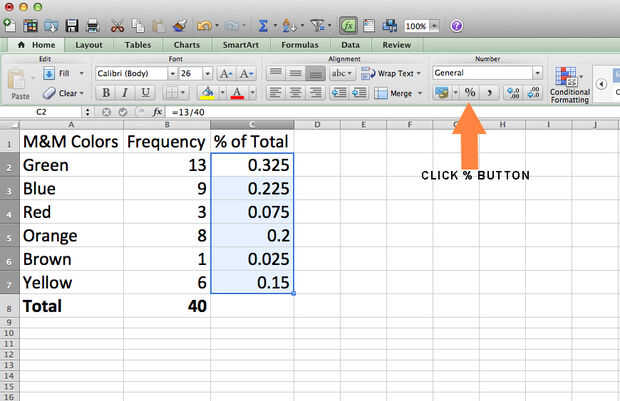Click the Merge button
Image resolution: width=620 pixels, height=401 pixels.
(393, 93)
